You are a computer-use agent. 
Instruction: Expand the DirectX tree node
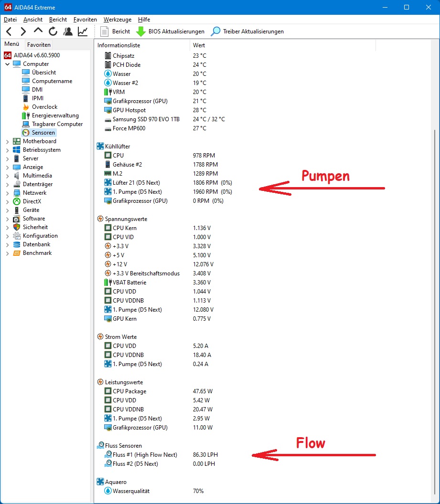[x=7, y=201]
